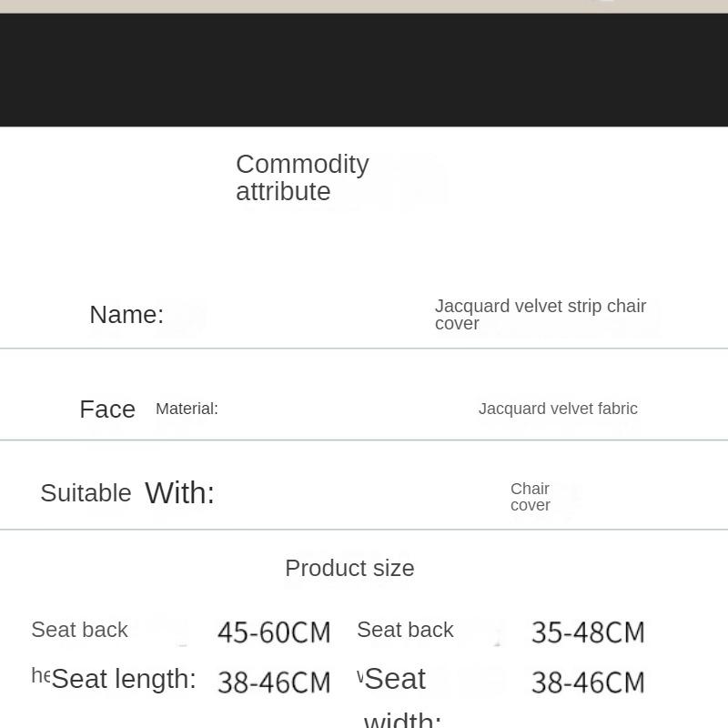The height and width of the screenshot is (728, 728).
Task: Select the 38-46CM value next to Seat length
Action: click(x=274, y=682)
